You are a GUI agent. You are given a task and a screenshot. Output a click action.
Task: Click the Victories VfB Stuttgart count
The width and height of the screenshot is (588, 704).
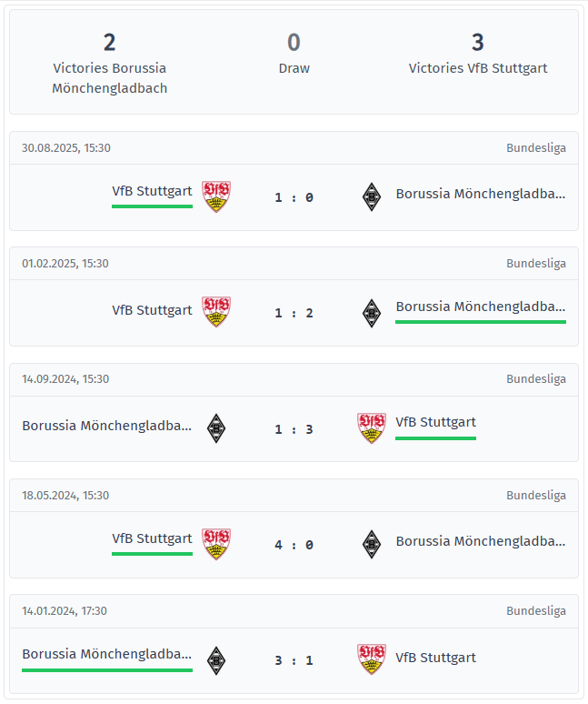pyautogui.click(x=478, y=43)
